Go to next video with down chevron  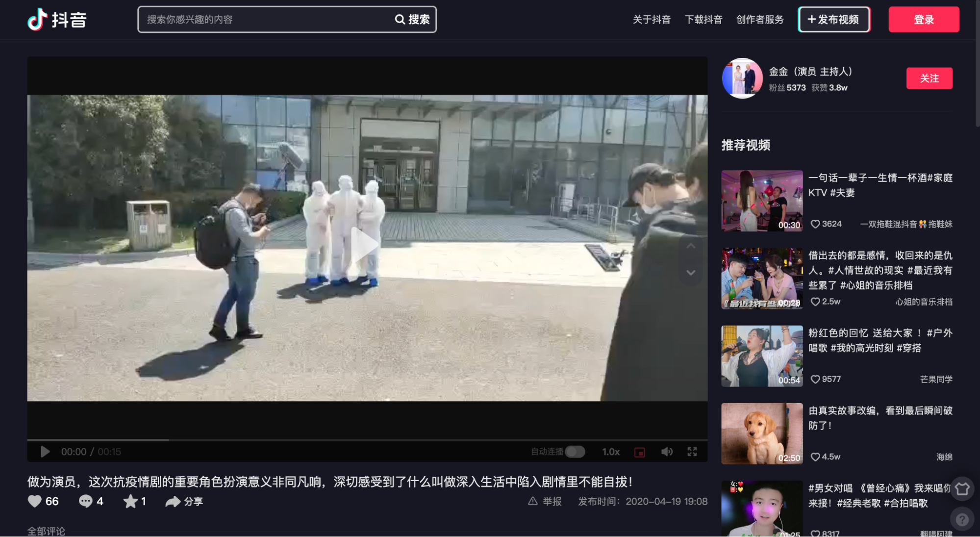691,273
